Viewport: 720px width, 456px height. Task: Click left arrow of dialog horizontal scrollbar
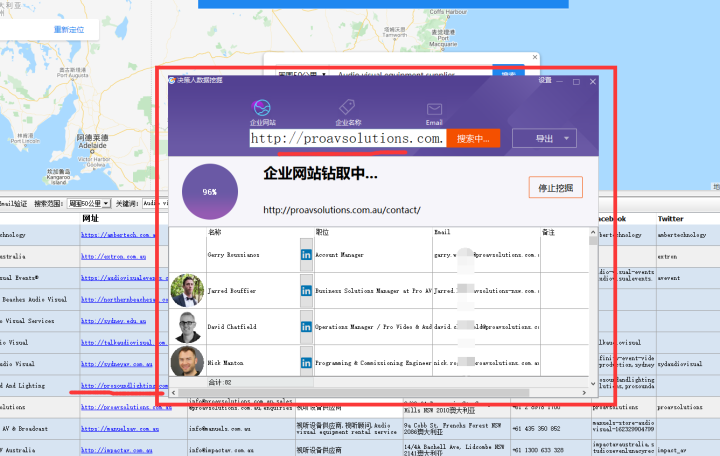(174, 393)
